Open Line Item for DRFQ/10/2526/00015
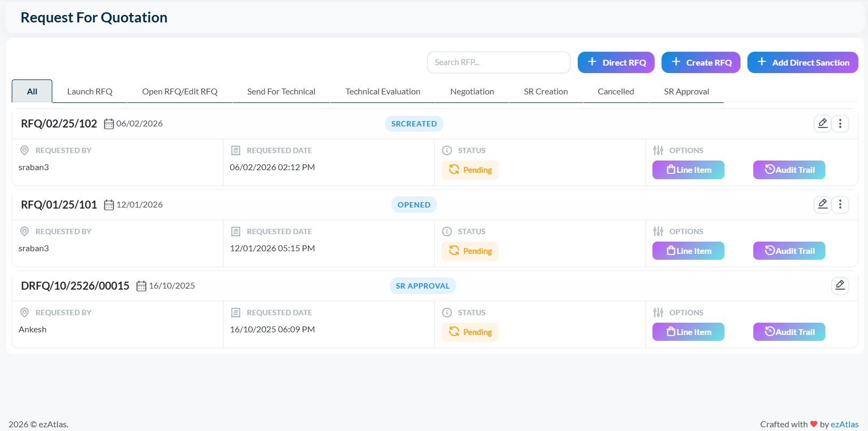 pyautogui.click(x=688, y=332)
